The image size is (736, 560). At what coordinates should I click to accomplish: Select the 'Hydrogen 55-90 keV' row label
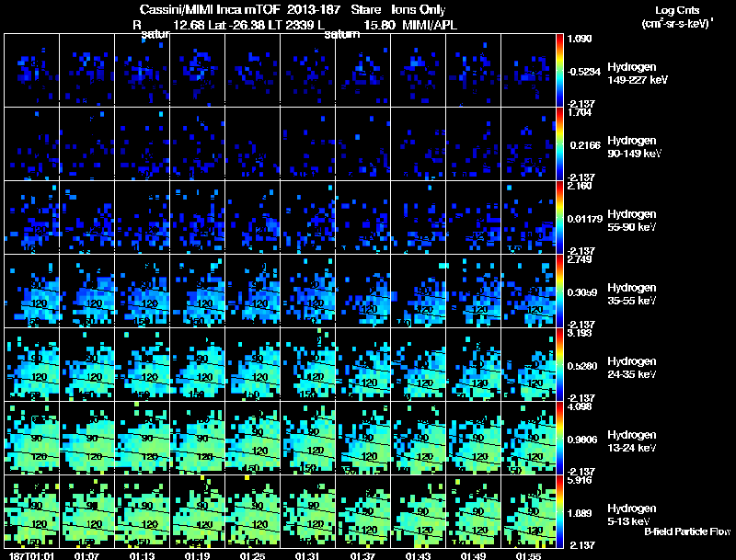(x=632, y=221)
